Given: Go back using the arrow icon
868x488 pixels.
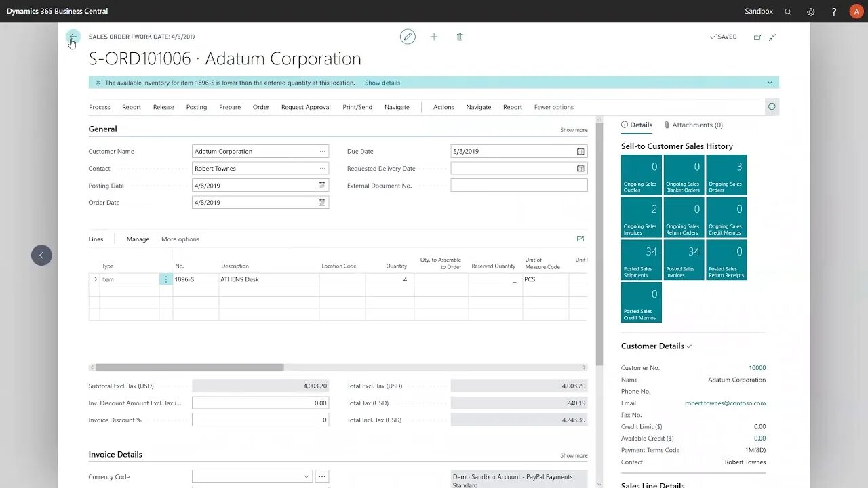Looking at the screenshot, I should [73, 37].
